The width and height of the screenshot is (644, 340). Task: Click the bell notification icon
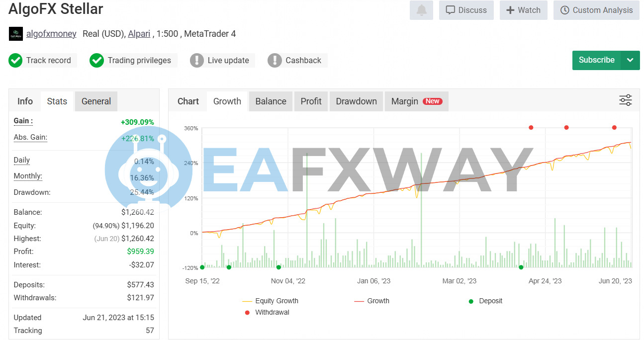tap(421, 10)
